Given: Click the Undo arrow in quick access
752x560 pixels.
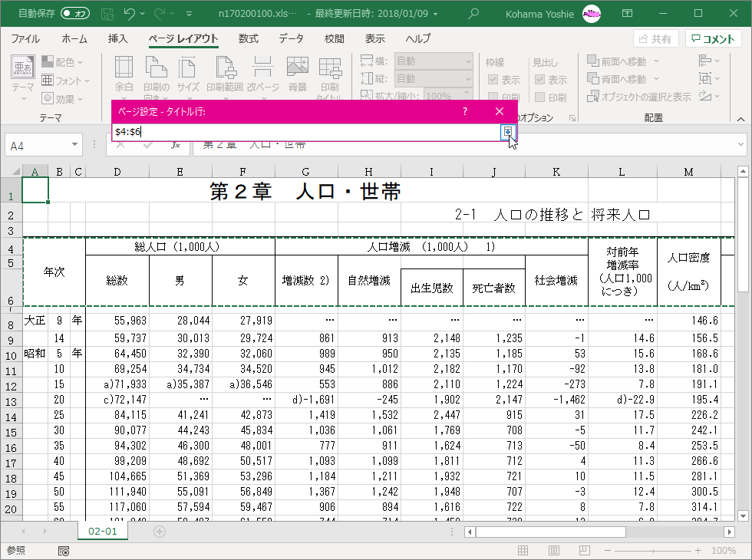Looking at the screenshot, I should pyautogui.click(x=130, y=13).
